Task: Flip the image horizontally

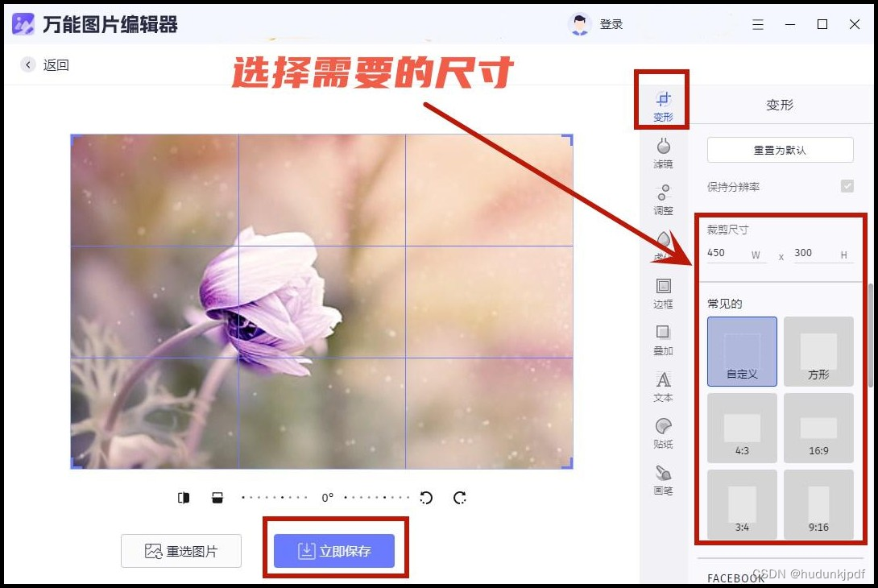Action: [x=184, y=498]
